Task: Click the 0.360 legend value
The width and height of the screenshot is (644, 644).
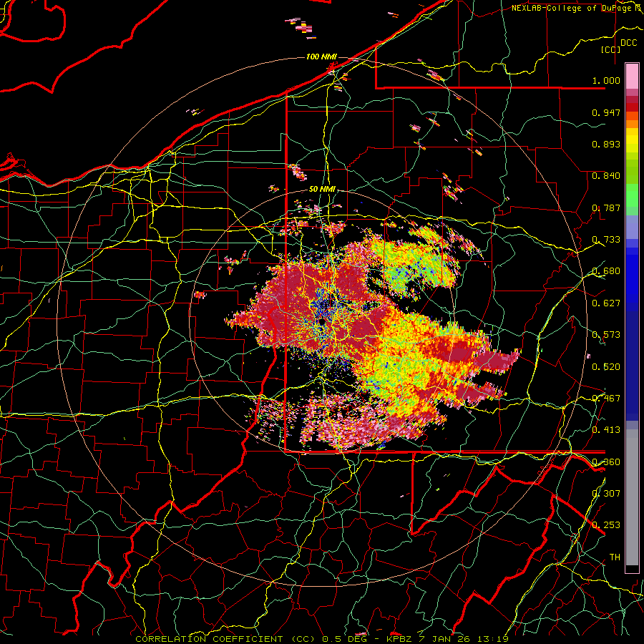Action: click(606, 462)
